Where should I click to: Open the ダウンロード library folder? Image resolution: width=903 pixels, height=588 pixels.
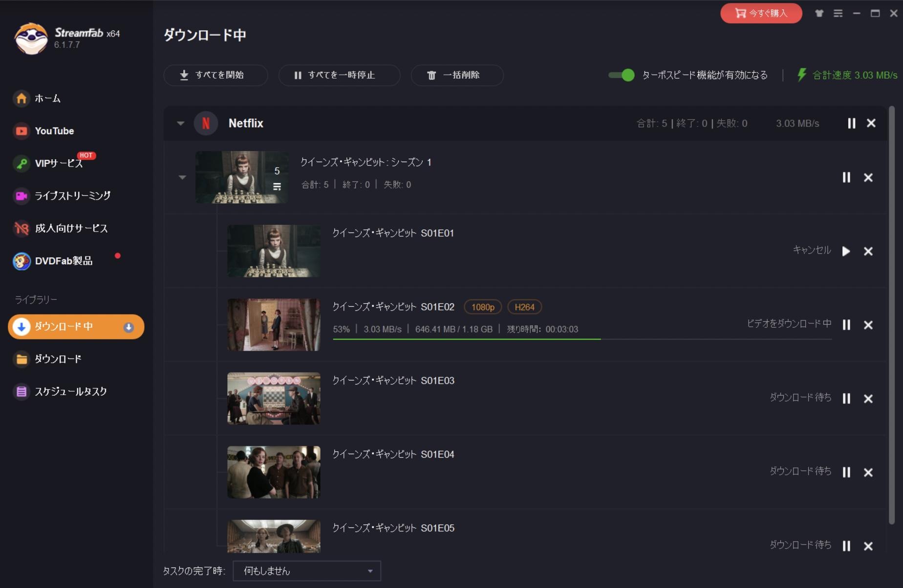click(48, 359)
